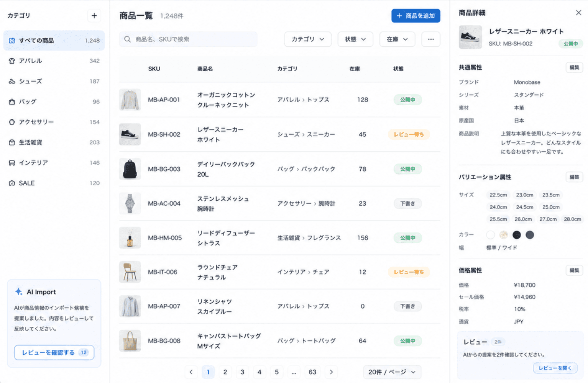Select アパレル category in sidebar

tap(54, 61)
